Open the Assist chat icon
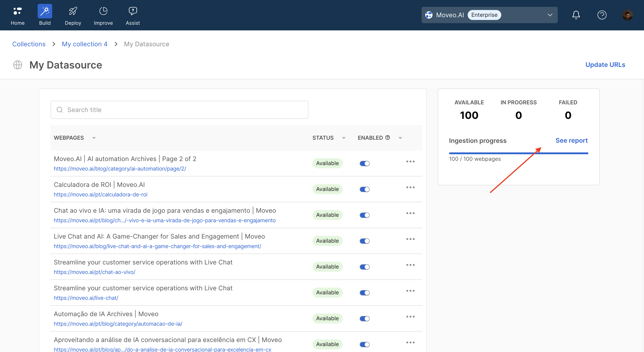This screenshot has width=644, height=352. click(133, 11)
